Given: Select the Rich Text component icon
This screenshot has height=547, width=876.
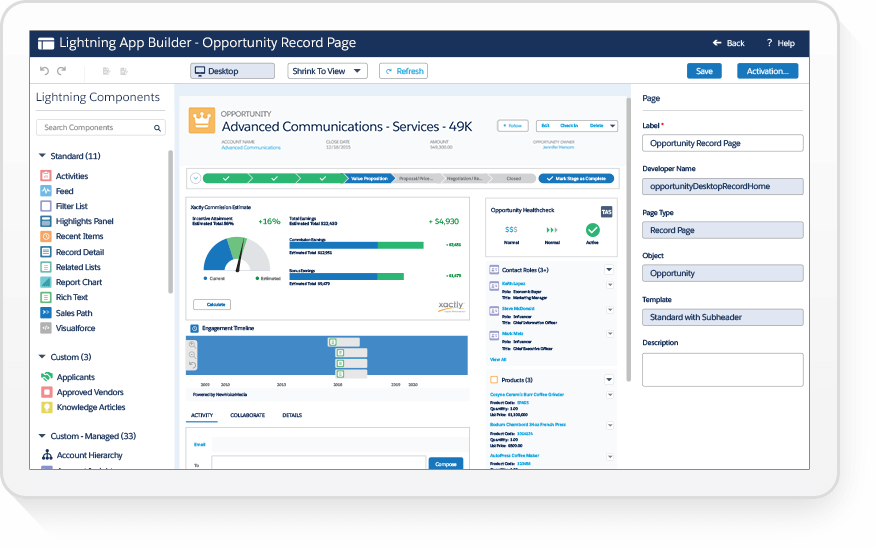Looking at the screenshot, I should click(46, 297).
